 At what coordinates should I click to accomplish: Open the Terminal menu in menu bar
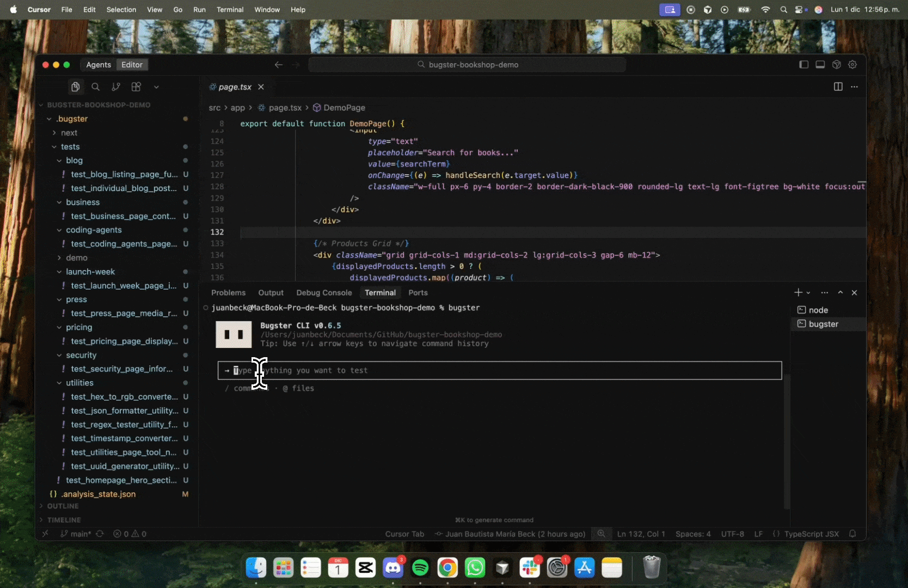[x=230, y=10]
